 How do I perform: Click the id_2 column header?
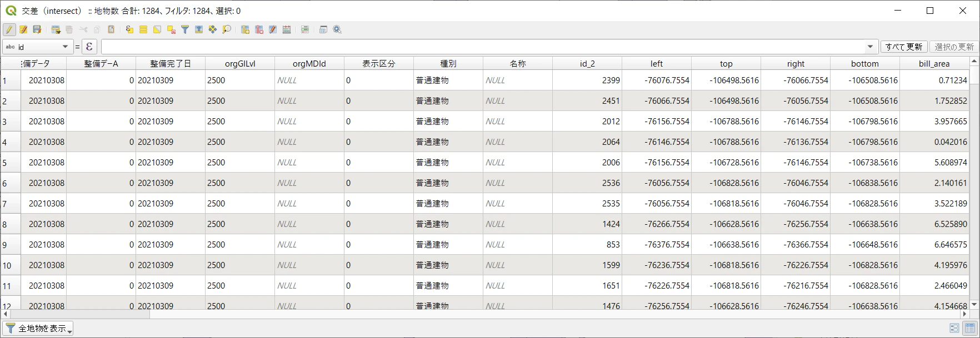pos(587,63)
